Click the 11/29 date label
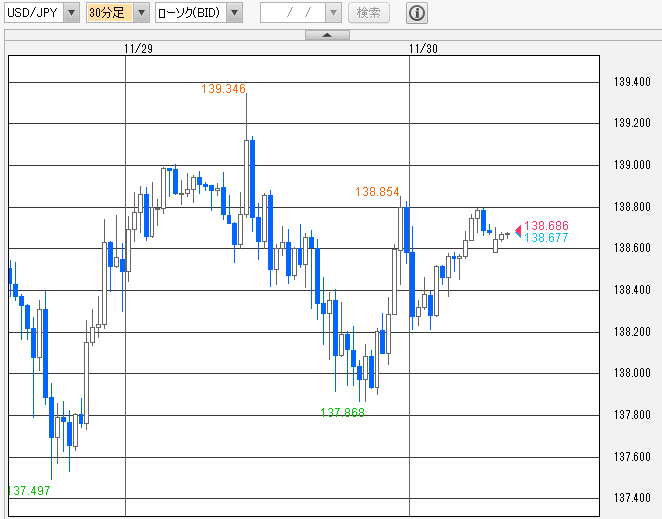Image resolution: width=662 pixels, height=519 pixels. (138, 49)
